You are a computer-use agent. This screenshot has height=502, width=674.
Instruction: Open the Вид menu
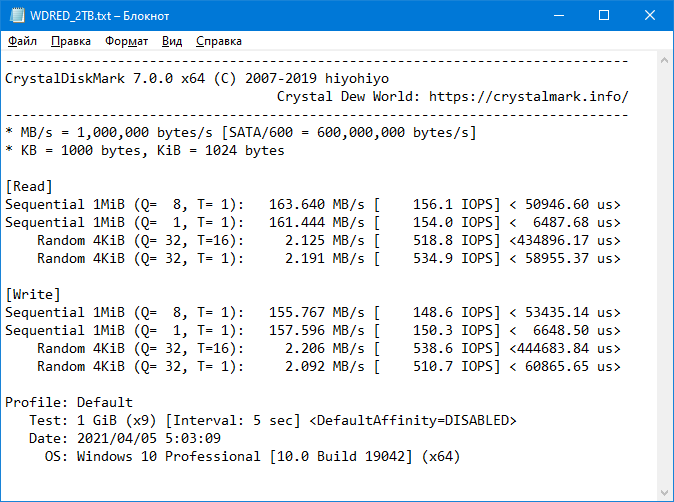172,41
